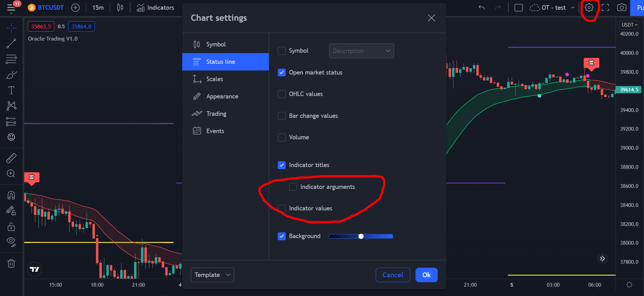
Task: Adjust the Background transparency slider
Action: coord(361,236)
